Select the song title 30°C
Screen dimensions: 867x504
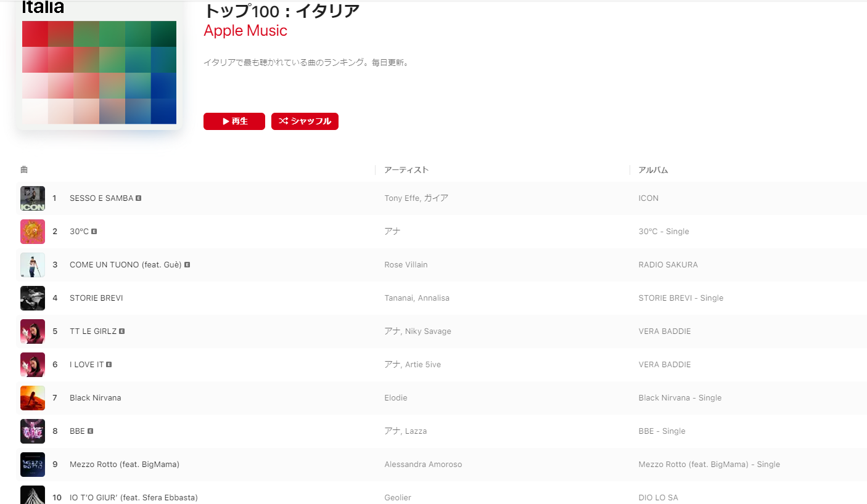[79, 232]
